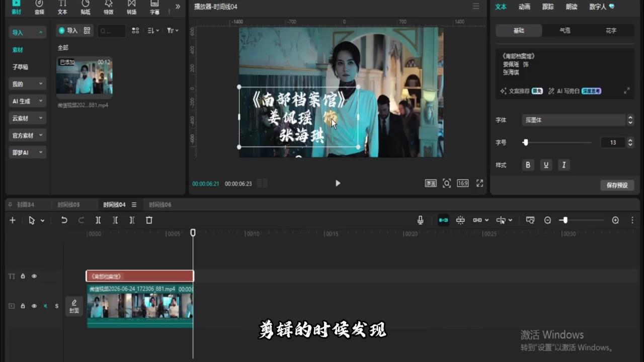
Task: Click the font size stepper arrows
Action: pos(630,142)
